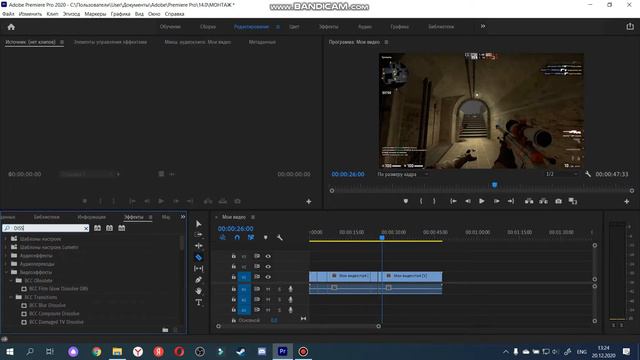
Task: Expand the BCC Transitions folder
Action: [11, 297]
